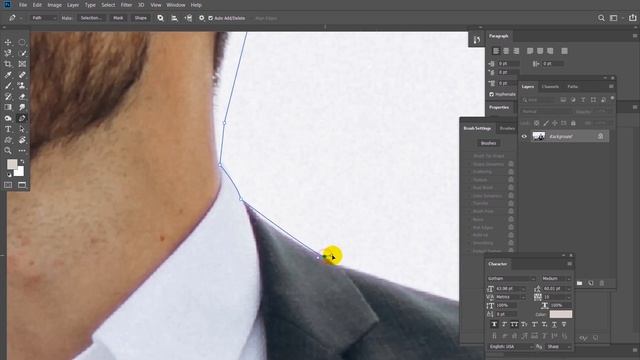Screen dimensions: 640x360
Task: Select the Horizontal Type tool
Action: point(8,129)
